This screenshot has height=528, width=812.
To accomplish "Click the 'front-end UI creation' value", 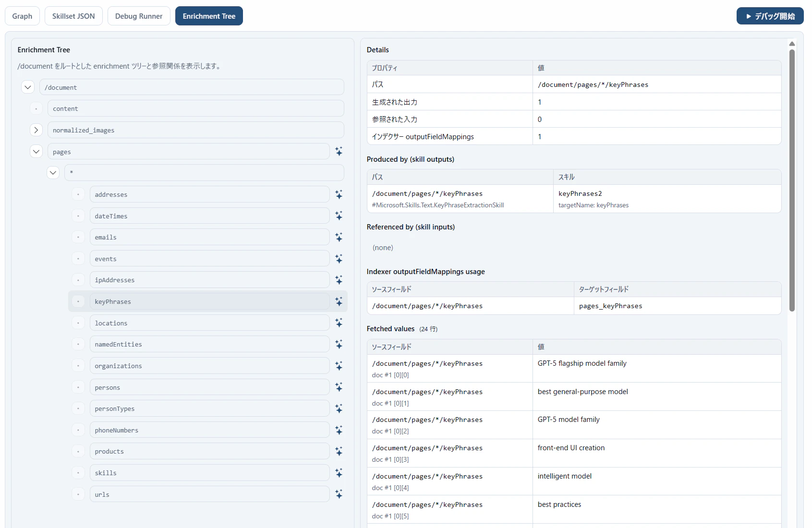I will (571, 448).
